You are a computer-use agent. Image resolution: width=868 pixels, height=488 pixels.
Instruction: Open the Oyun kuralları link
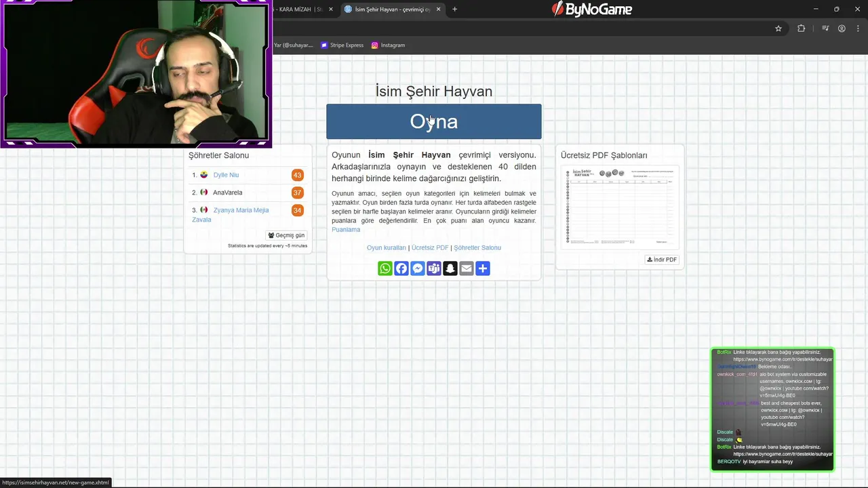pyautogui.click(x=387, y=247)
